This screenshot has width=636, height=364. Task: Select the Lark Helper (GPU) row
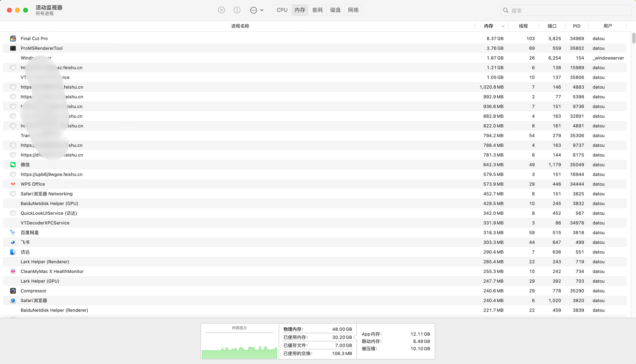pos(315,281)
